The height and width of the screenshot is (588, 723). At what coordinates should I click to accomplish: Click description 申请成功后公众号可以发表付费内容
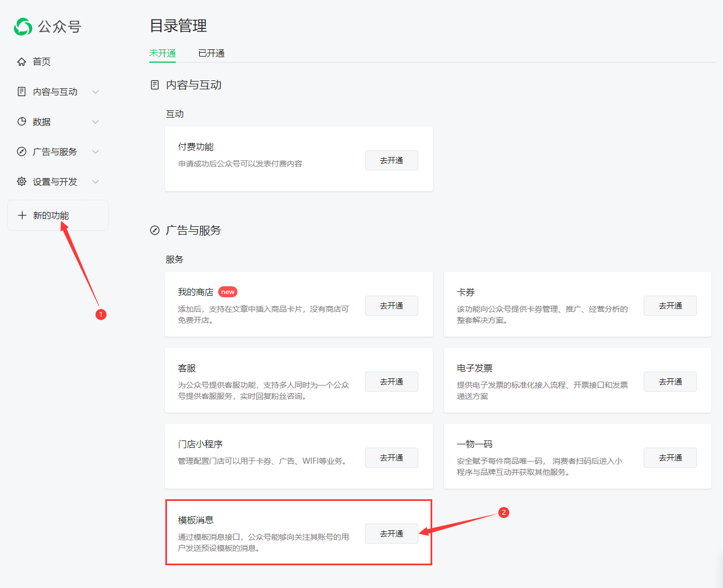click(x=240, y=164)
